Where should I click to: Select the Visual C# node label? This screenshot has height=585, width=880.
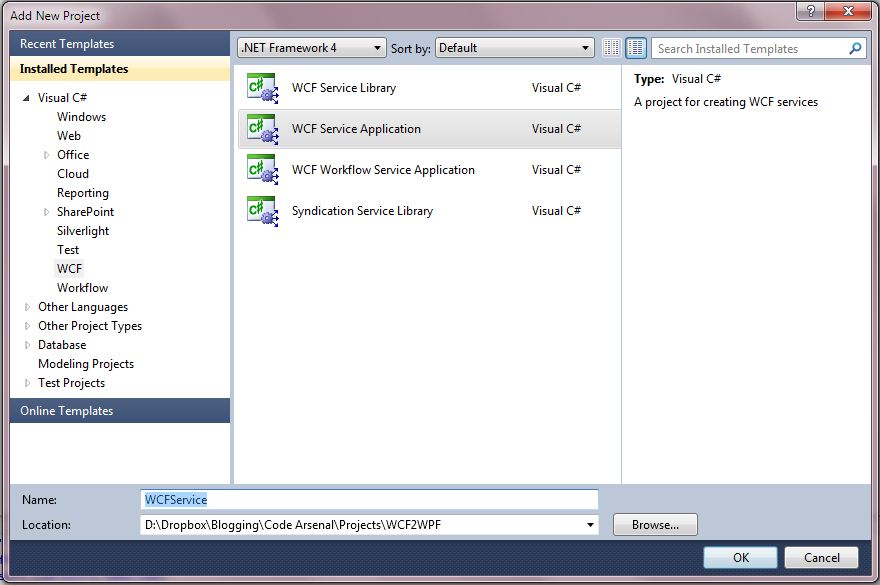coord(62,98)
